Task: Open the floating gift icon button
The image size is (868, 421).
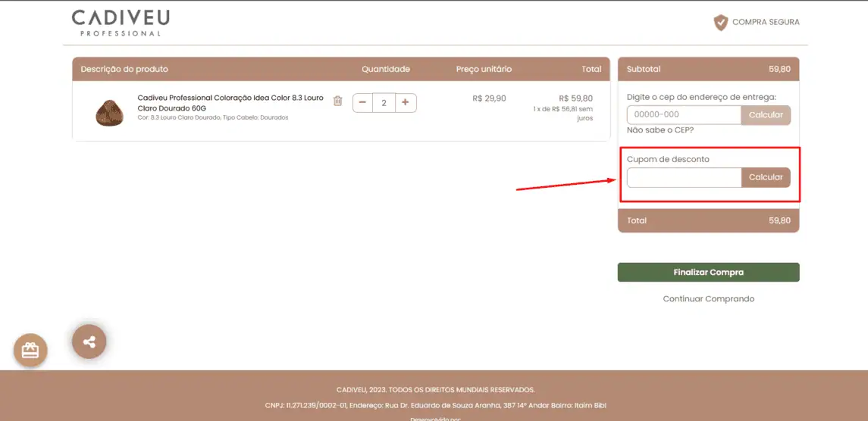Action: click(x=30, y=350)
